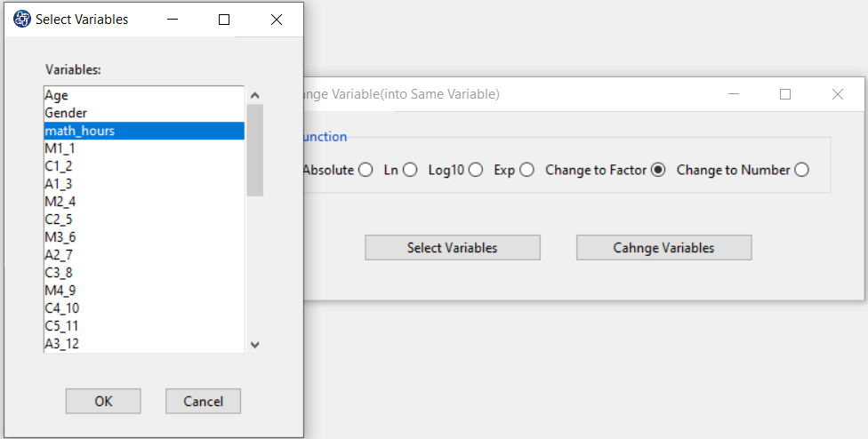Select Age in the Variables list
Viewport: 868px width, 439px height.
click(144, 95)
